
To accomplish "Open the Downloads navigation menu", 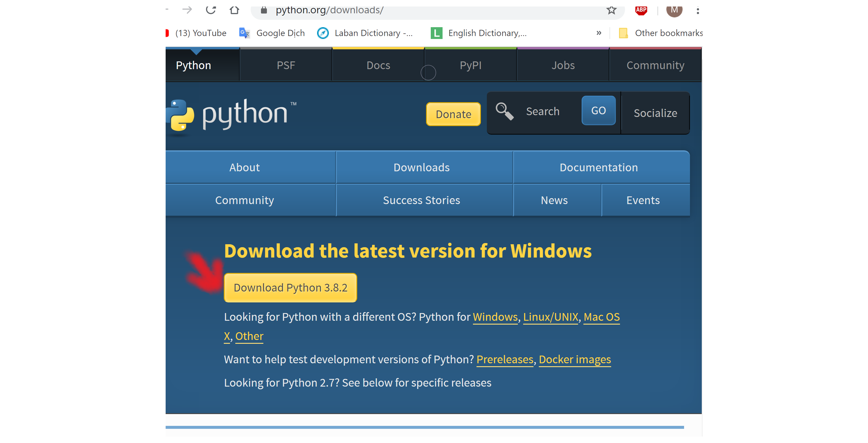I will tap(421, 167).
